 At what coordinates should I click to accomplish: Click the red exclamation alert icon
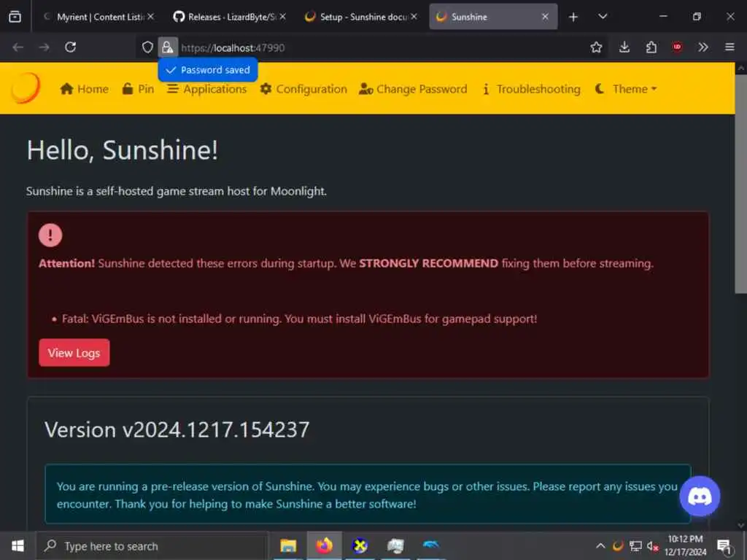(50, 236)
